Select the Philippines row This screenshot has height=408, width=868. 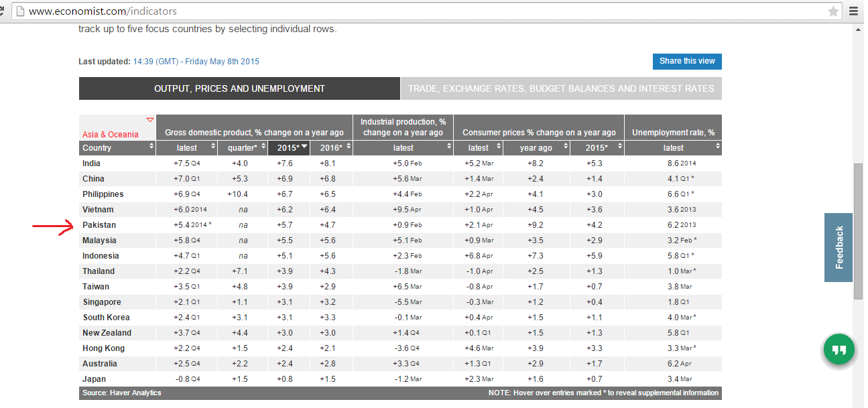point(400,194)
